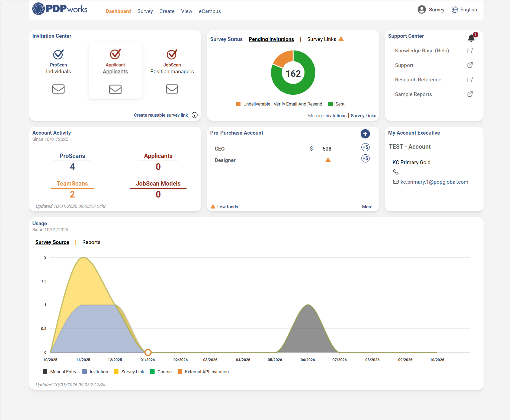Select the JobScan checkmark icon
This screenshot has height=420, width=510.
[x=172, y=54]
